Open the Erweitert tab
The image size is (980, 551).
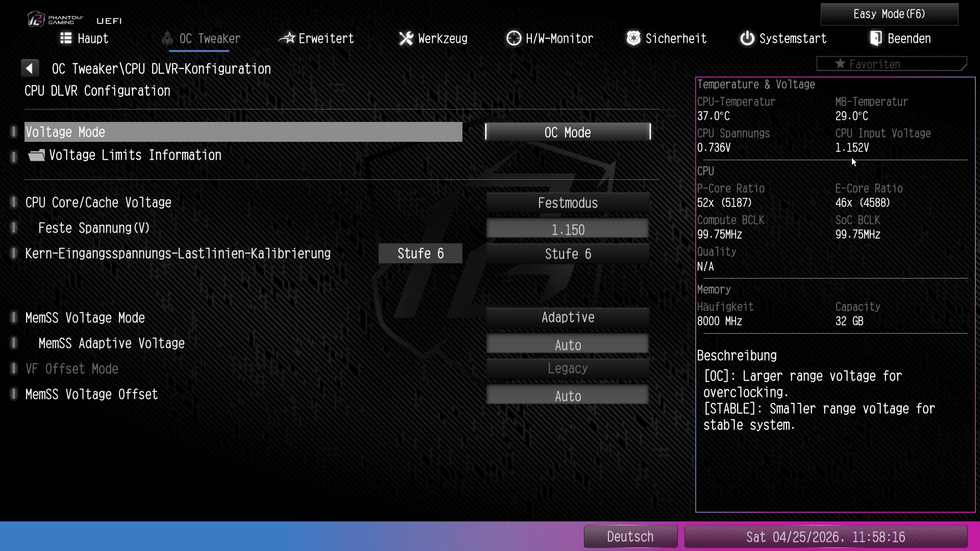326,39
